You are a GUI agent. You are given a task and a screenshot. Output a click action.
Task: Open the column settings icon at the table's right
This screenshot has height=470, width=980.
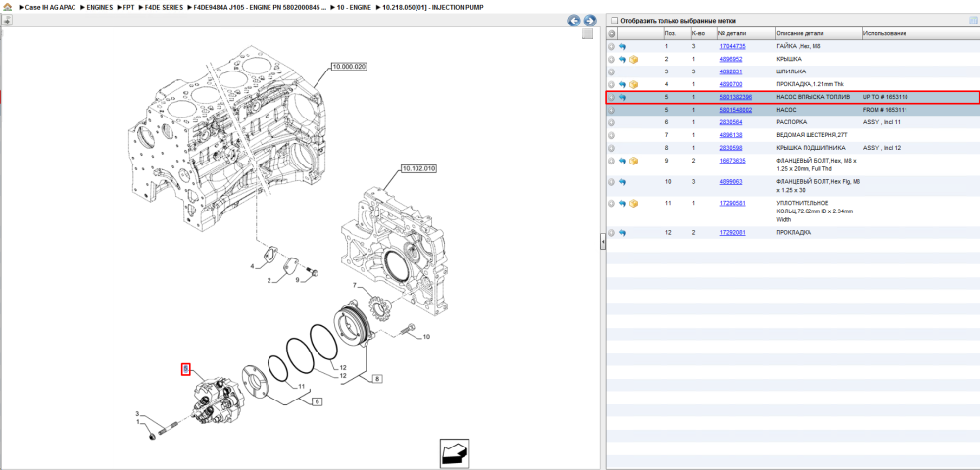(973, 21)
